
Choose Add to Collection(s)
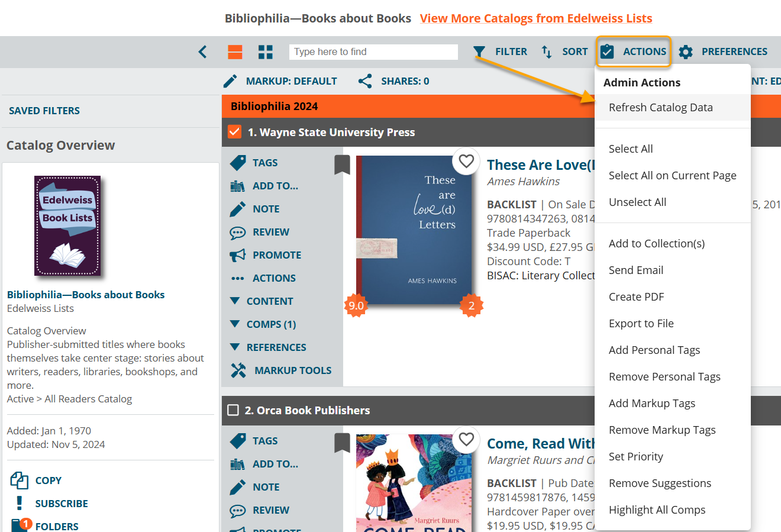click(673, 244)
